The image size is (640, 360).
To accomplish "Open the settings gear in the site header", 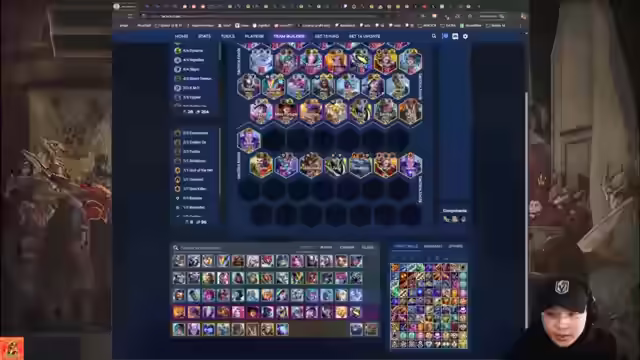I will pos(465,36).
